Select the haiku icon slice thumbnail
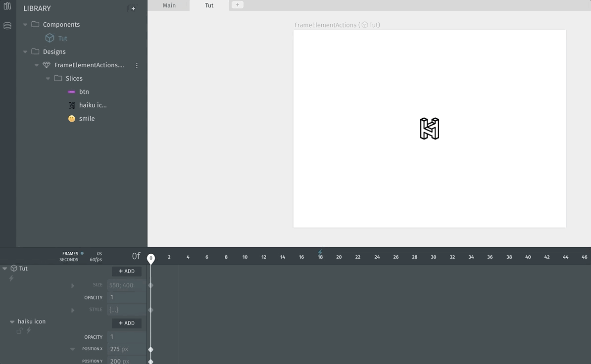 72,105
